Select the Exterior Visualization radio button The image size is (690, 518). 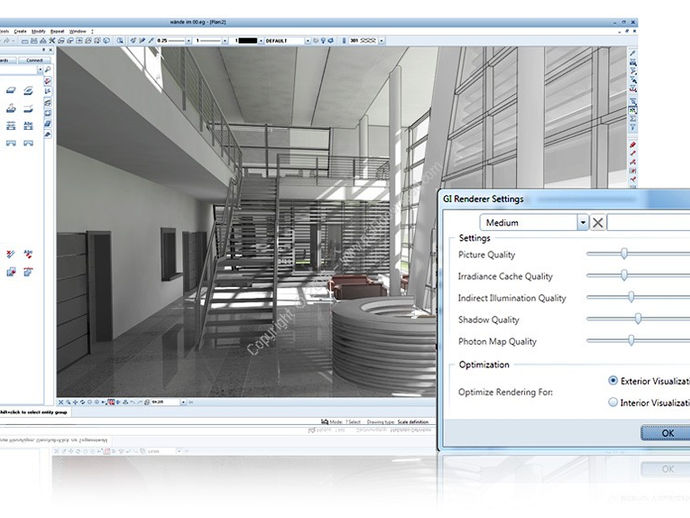(x=613, y=381)
